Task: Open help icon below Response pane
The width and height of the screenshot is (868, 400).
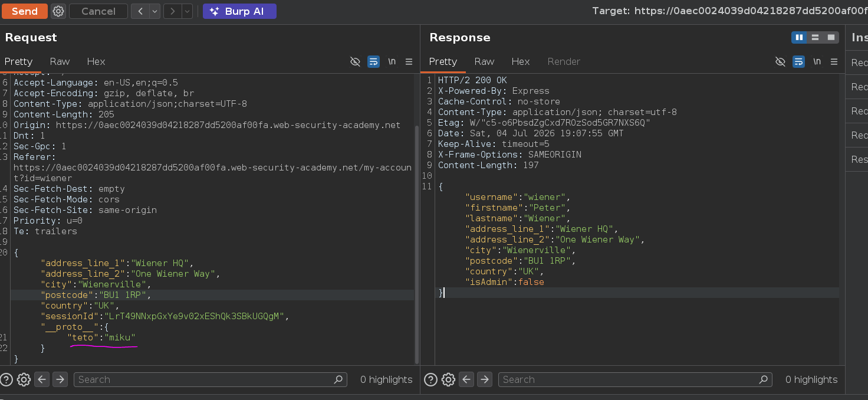Action: [431, 379]
